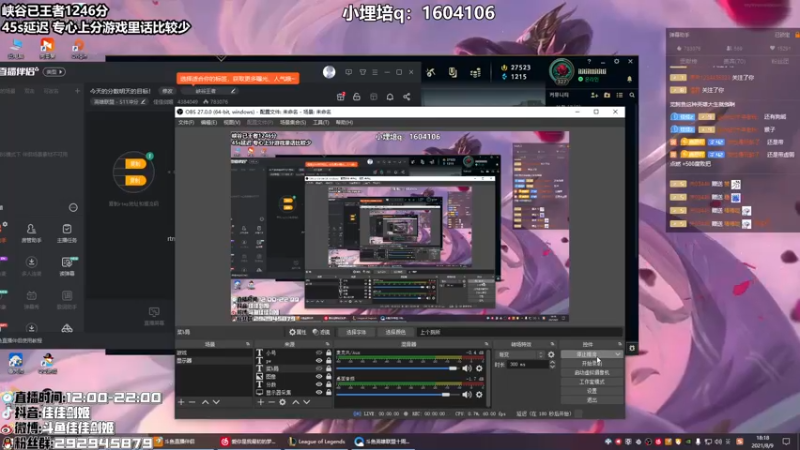Toggle visibility of the 图像 source
This screenshot has width=800, height=450.
319,377
